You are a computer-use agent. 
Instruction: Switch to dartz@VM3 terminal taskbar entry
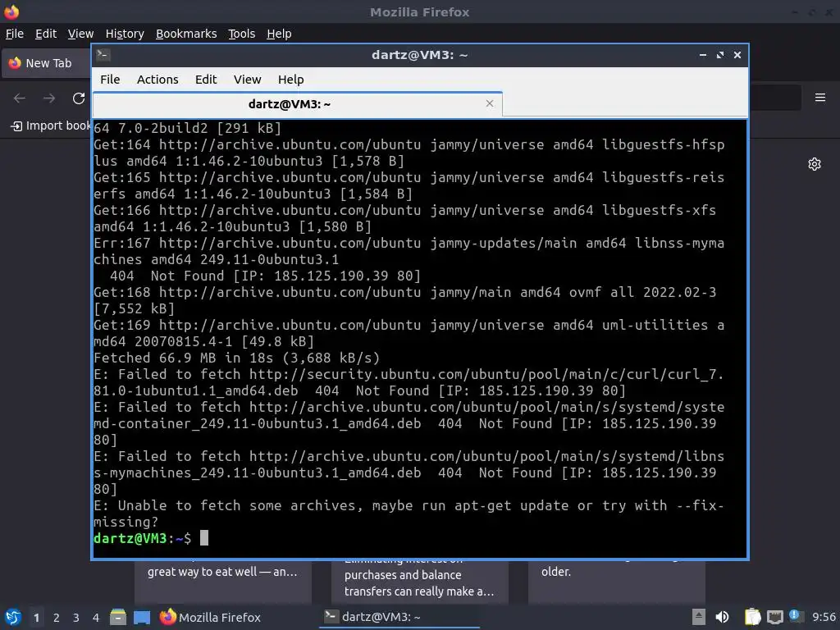(x=399, y=617)
